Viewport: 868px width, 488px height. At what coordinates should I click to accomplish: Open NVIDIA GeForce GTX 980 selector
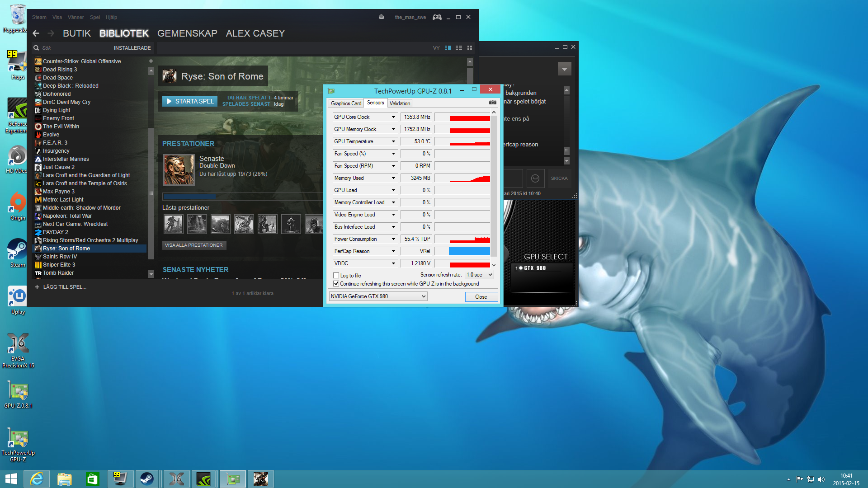pos(378,296)
